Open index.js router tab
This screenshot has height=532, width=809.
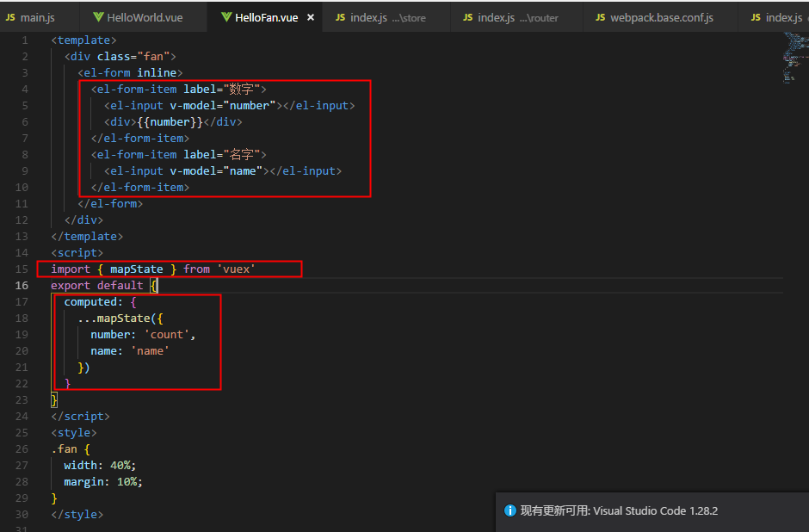click(x=516, y=17)
